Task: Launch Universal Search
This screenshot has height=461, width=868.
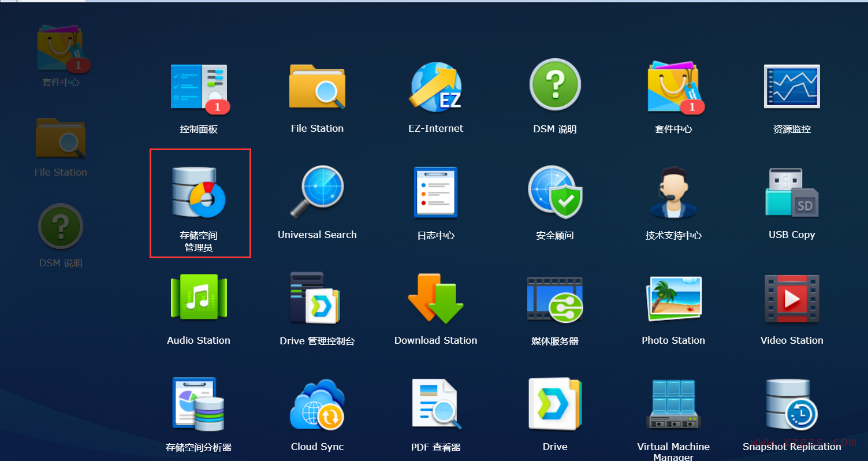Action: point(317,192)
